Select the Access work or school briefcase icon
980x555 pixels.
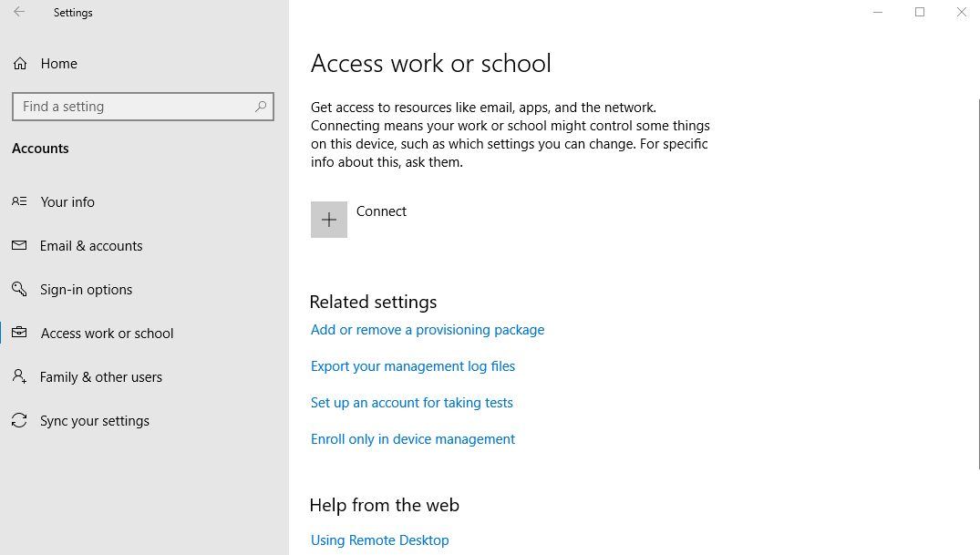coord(19,333)
